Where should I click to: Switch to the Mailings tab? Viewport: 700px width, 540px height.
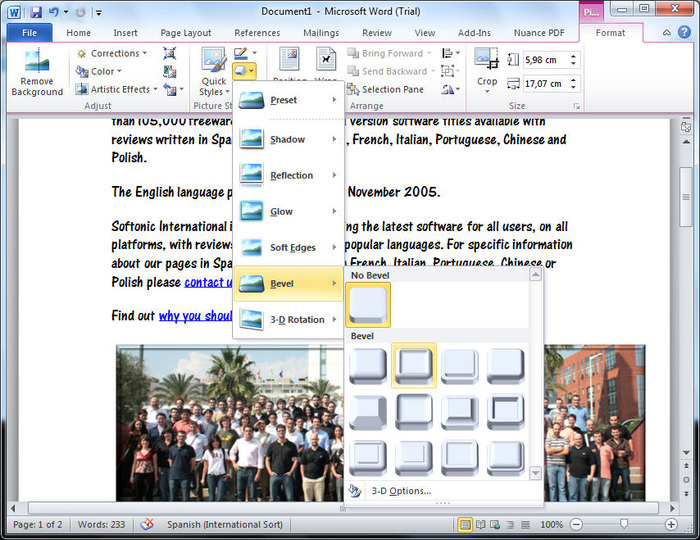click(321, 33)
